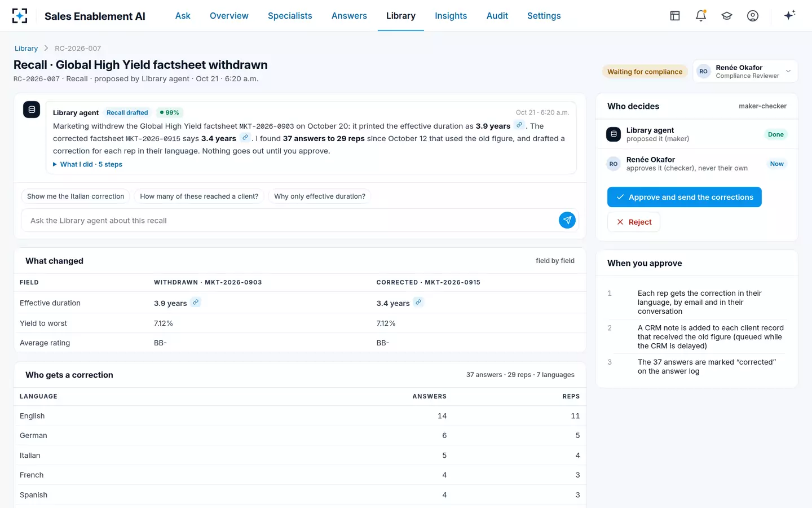Screen dimensions: 812x508
Task: Click the 'Average rating' field label
Action: pyautogui.click(x=45, y=343)
